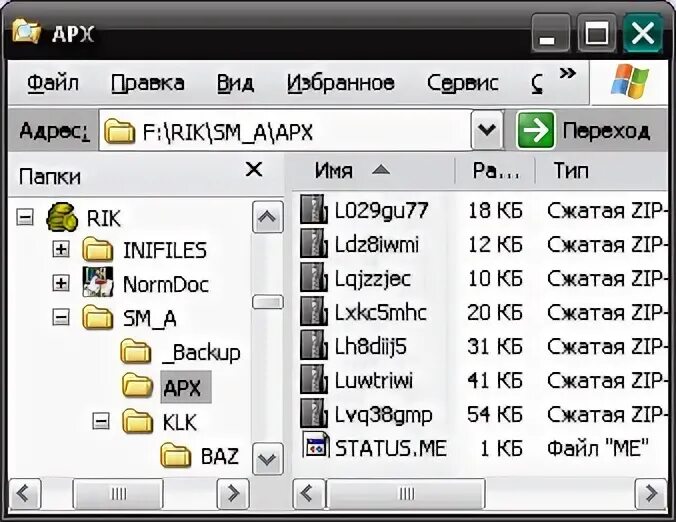Click the Ldz8iwmi ZIP file icon
This screenshot has width=676, height=522.
pos(314,244)
